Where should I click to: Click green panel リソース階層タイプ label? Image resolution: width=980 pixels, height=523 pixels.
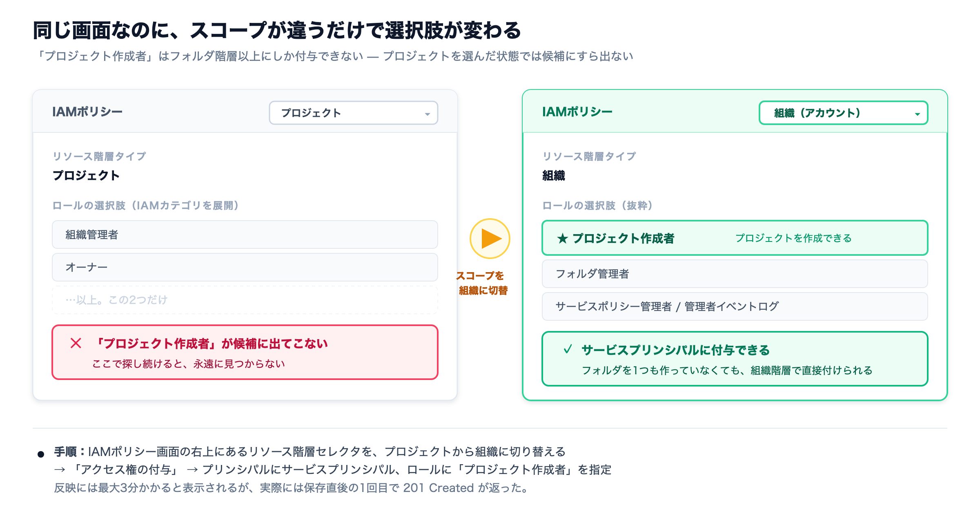pos(589,156)
